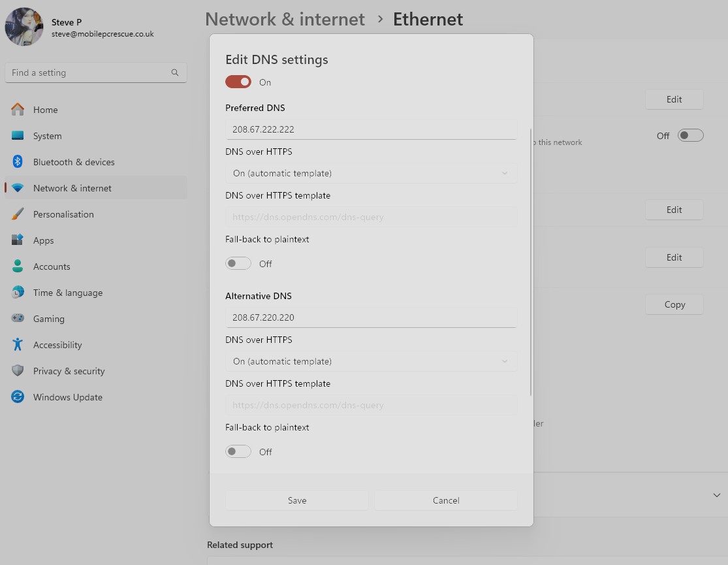The height and width of the screenshot is (565, 728).
Task: Click the dialog's vertical scrollbar
Action: point(531,261)
